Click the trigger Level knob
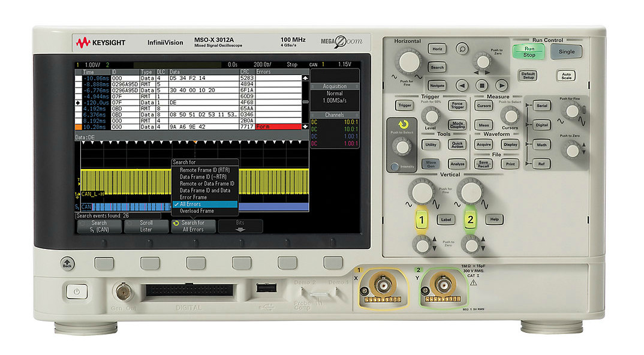Viewport: 644px width, 355px height. [x=431, y=116]
